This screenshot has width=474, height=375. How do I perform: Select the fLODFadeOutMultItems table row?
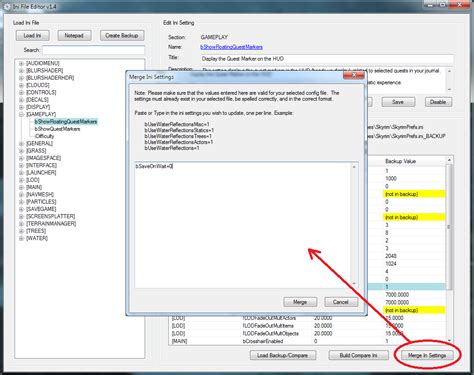(x=307, y=326)
